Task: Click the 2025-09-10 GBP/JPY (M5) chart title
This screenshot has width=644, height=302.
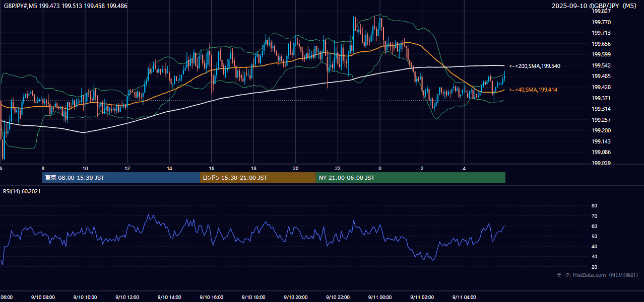Action: coord(595,6)
